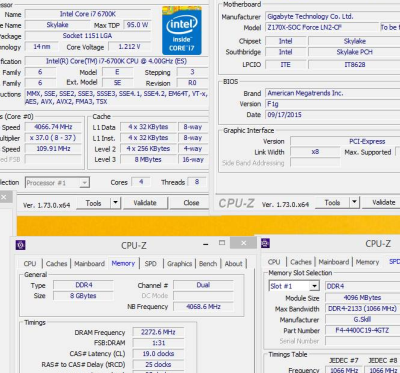Viewport: 400px width, 373px height.
Task: Maximize the CPU-Z Memory window
Action: tap(222, 243)
